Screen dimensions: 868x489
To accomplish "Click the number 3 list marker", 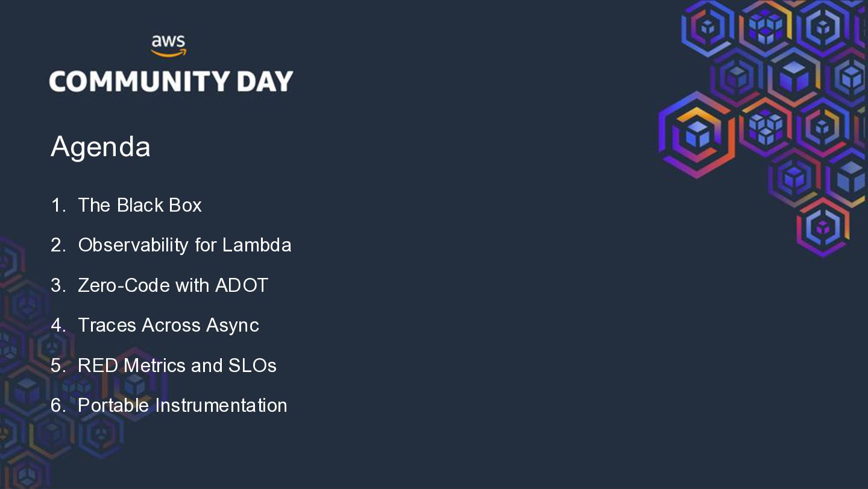I will (58, 285).
